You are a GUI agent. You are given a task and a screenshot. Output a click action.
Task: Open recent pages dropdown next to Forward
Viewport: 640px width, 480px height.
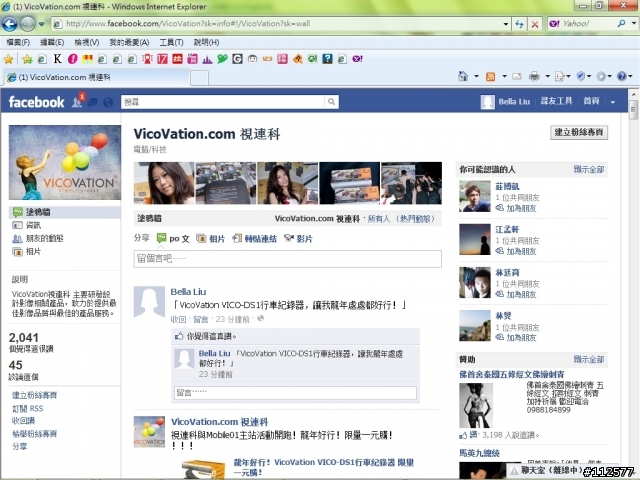coord(42,24)
